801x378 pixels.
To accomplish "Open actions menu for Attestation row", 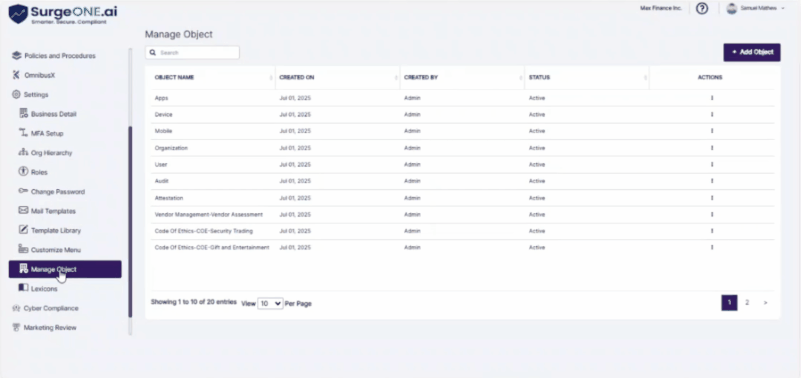I will [x=712, y=198].
